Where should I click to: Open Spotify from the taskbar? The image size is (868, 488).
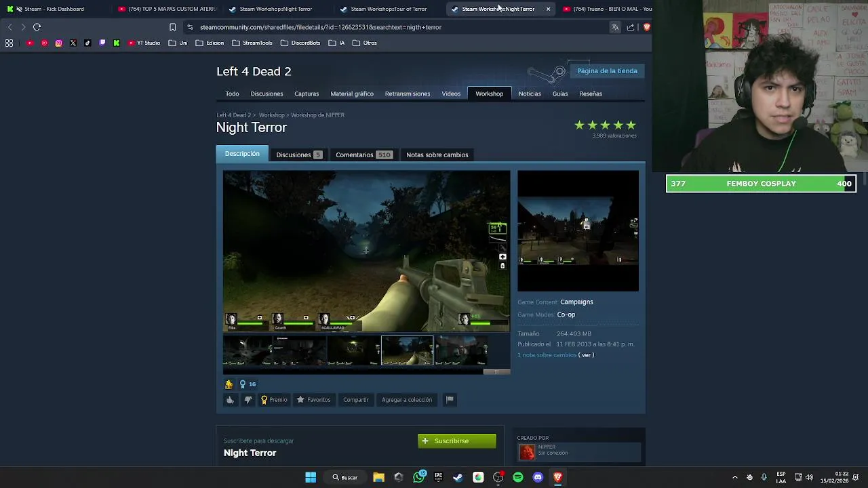(518, 477)
